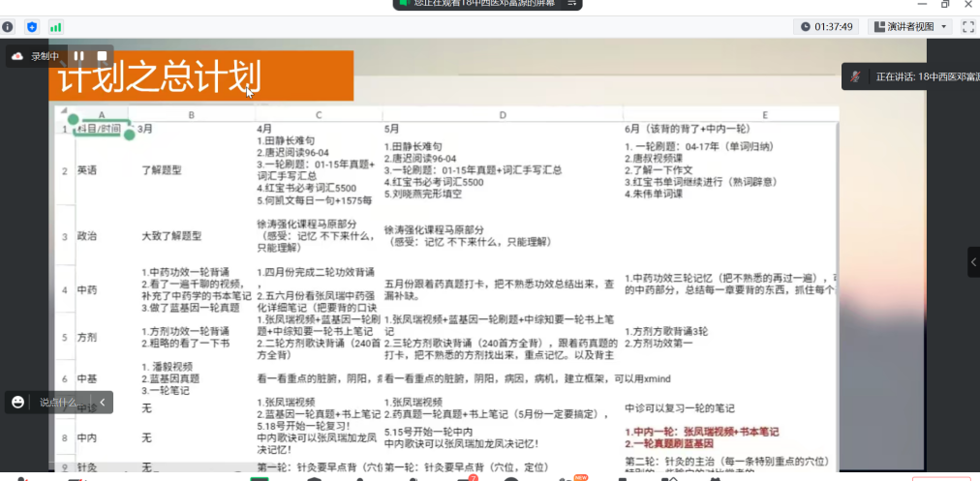
Task: Click the 01:37:49 meeting timer
Action: pos(827,27)
